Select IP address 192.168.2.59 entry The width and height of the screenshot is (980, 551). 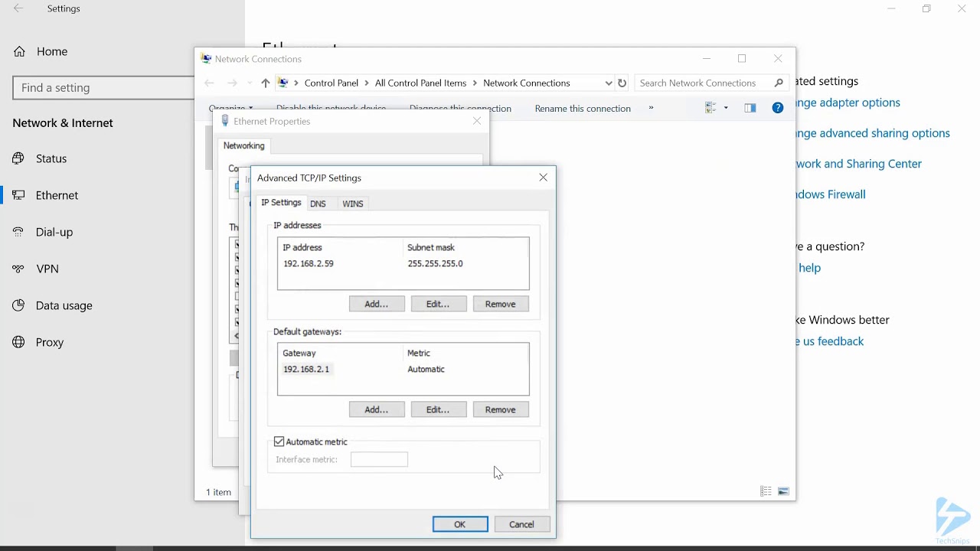309,263
